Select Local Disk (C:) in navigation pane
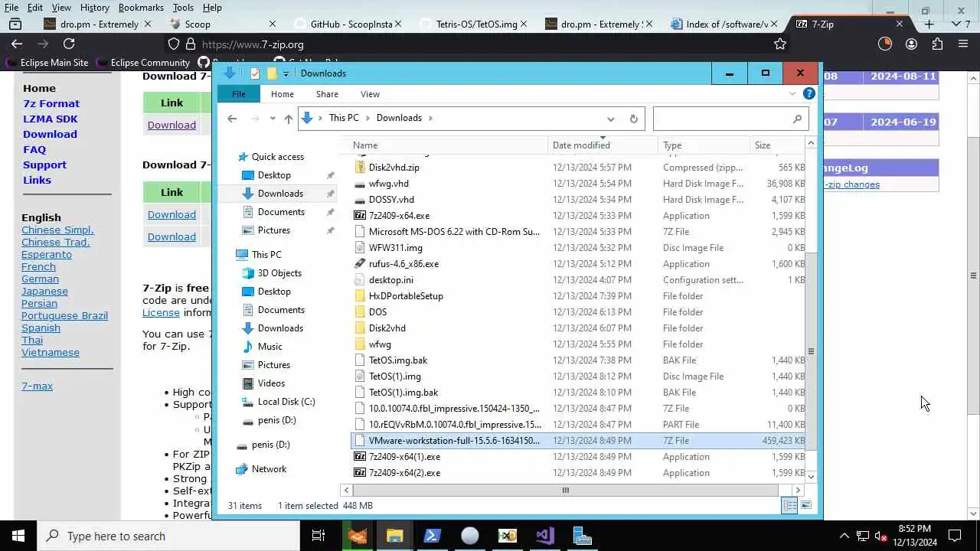The width and height of the screenshot is (980, 551). (286, 402)
